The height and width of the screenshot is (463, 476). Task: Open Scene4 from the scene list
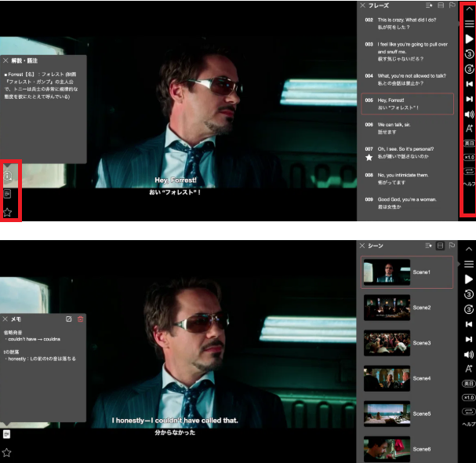[x=407, y=378]
